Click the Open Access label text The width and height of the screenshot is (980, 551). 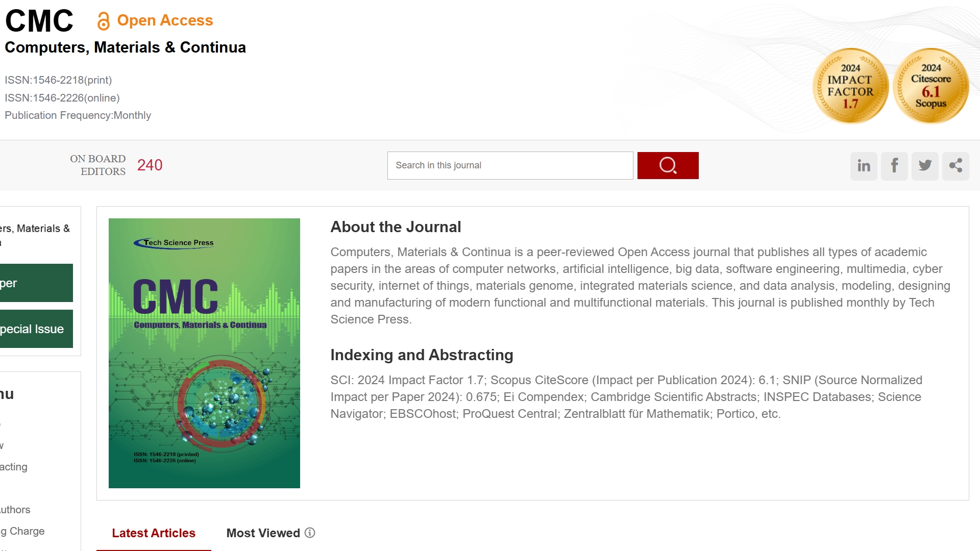(165, 20)
